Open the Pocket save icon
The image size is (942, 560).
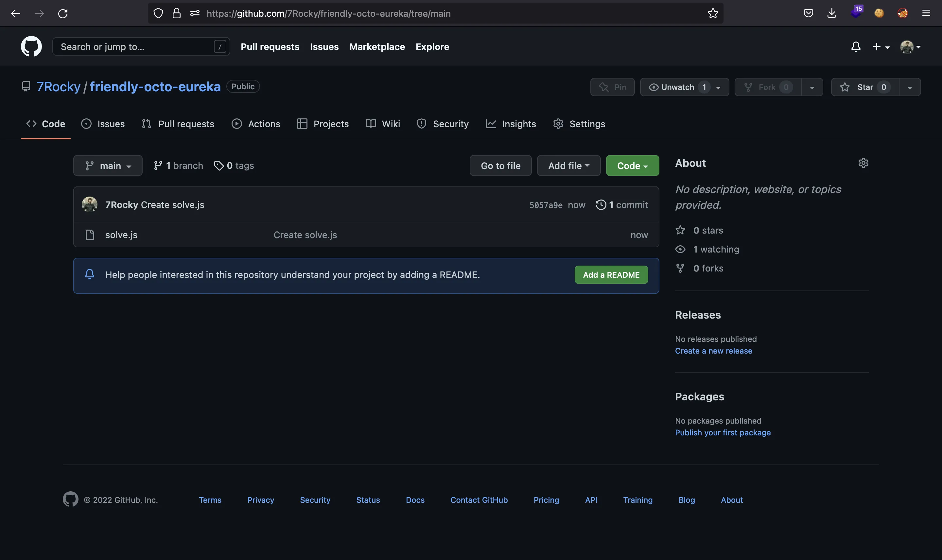coord(808,14)
